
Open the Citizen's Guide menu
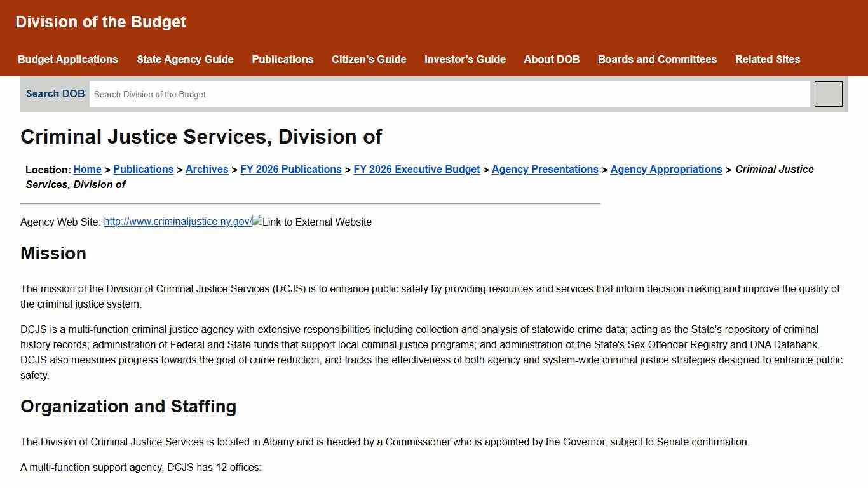tap(369, 59)
